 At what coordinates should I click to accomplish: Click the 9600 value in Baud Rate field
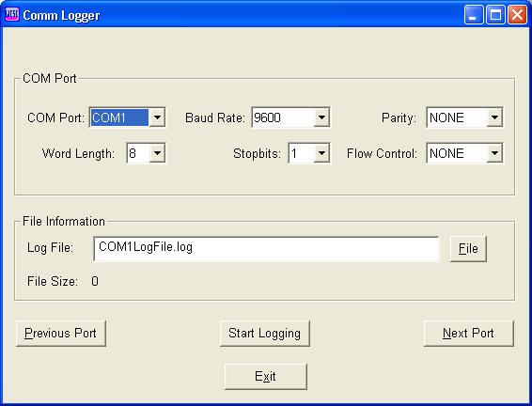267,117
